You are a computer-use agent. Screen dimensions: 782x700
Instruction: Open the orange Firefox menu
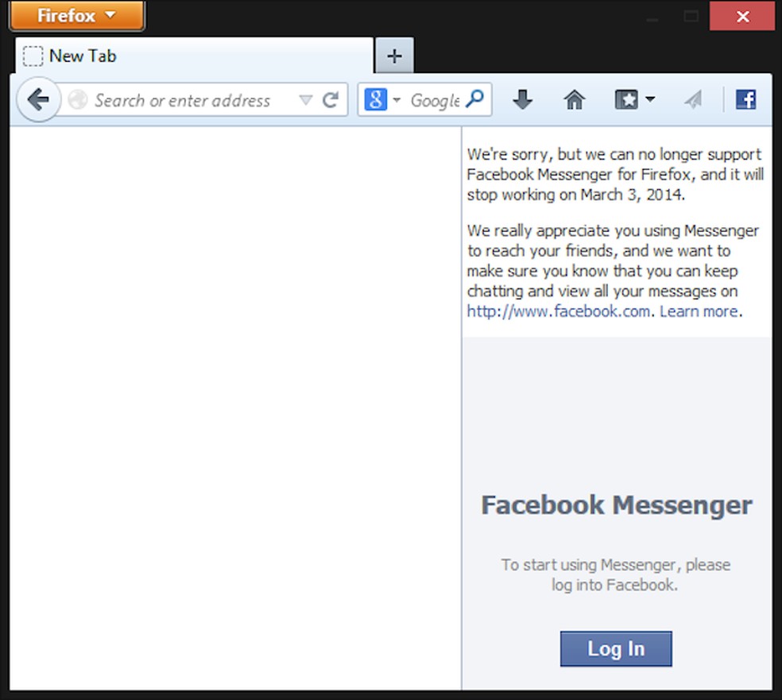[75, 14]
